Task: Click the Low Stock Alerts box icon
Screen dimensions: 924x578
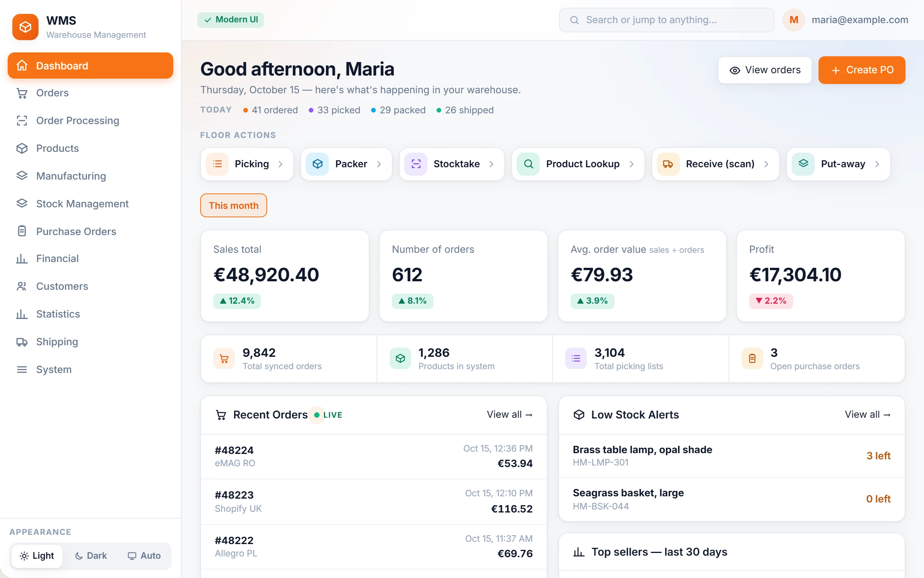Action: click(579, 415)
